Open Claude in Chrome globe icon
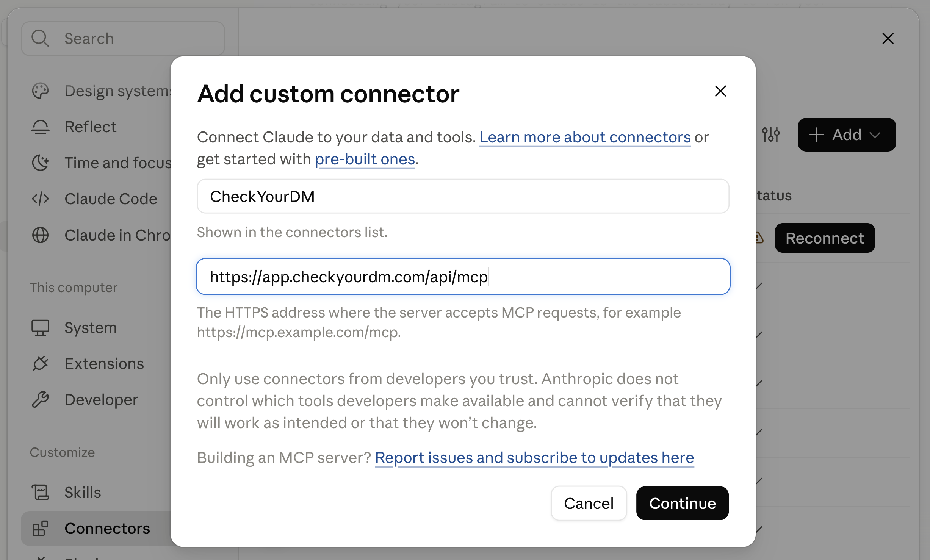 tap(40, 235)
